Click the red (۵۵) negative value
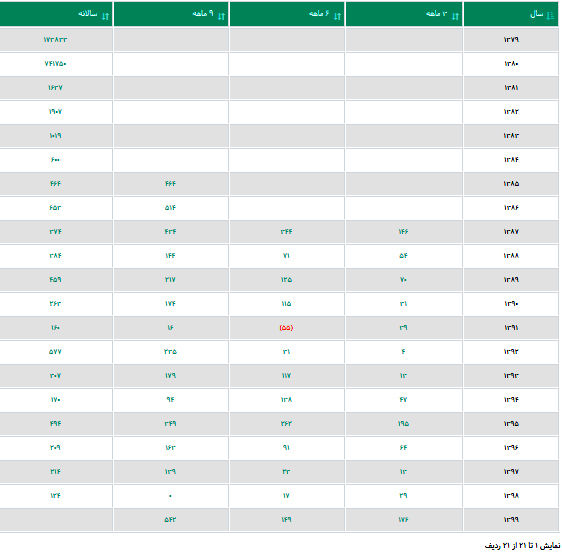Screen dimensions: 562x555 pyautogui.click(x=286, y=328)
